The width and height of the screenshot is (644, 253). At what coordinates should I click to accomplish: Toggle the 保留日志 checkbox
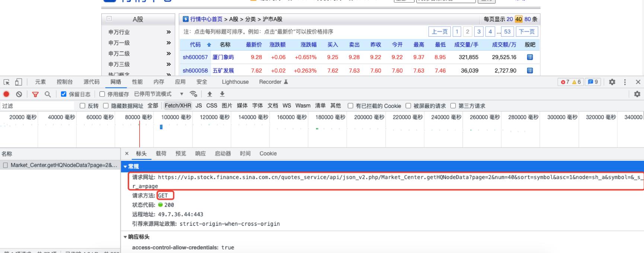point(63,94)
